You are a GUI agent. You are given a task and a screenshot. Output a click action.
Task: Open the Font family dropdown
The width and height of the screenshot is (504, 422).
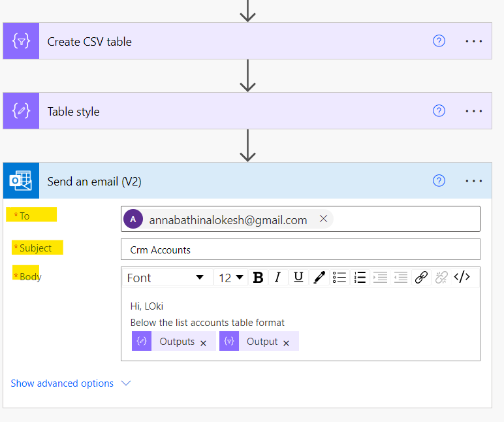pyautogui.click(x=168, y=278)
